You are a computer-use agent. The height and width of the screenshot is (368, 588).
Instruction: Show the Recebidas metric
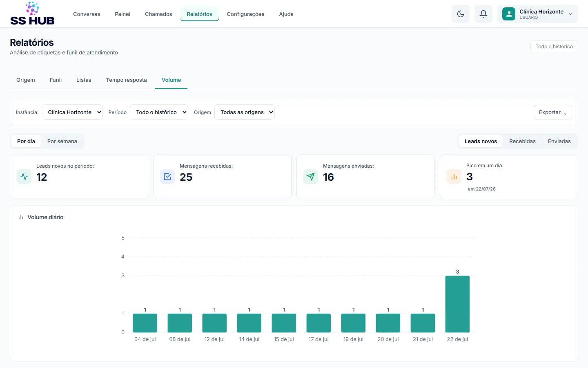(522, 141)
